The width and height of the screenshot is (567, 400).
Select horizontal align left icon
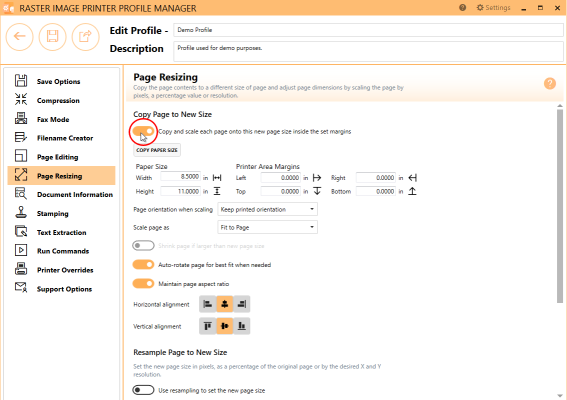tap(208, 304)
